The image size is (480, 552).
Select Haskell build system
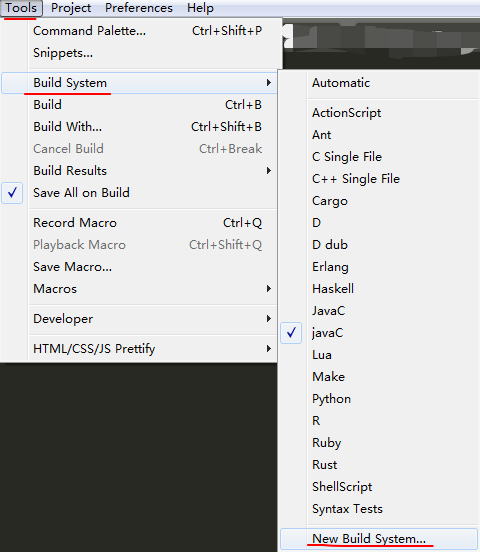pyautogui.click(x=379, y=289)
